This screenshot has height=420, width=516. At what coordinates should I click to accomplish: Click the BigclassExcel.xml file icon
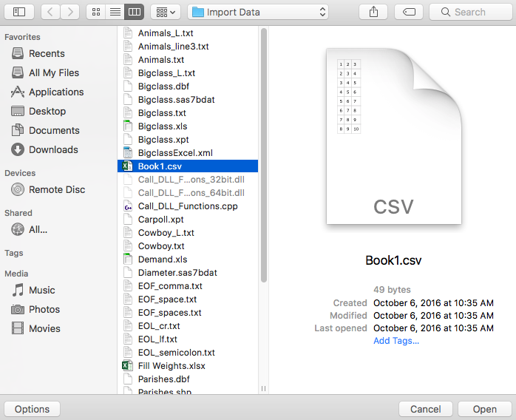(128, 153)
